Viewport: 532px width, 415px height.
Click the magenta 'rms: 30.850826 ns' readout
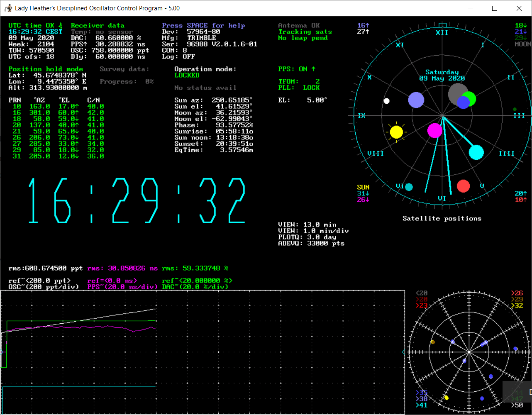pyautogui.click(x=122, y=269)
